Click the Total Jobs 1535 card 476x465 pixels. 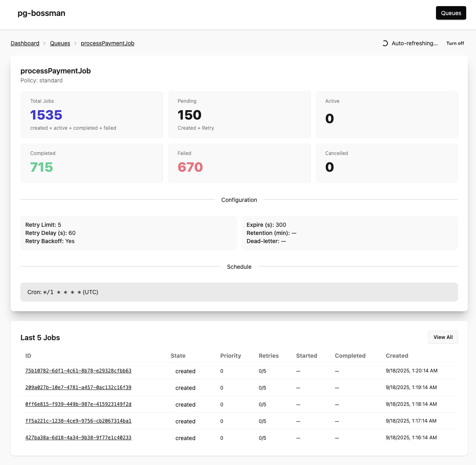(91, 115)
